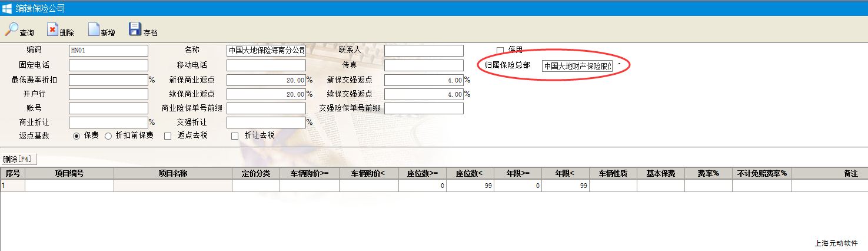The width and height of the screenshot is (868, 251).
Task: Choose the 折扣前保费 radio option
Action: click(108, 136)
